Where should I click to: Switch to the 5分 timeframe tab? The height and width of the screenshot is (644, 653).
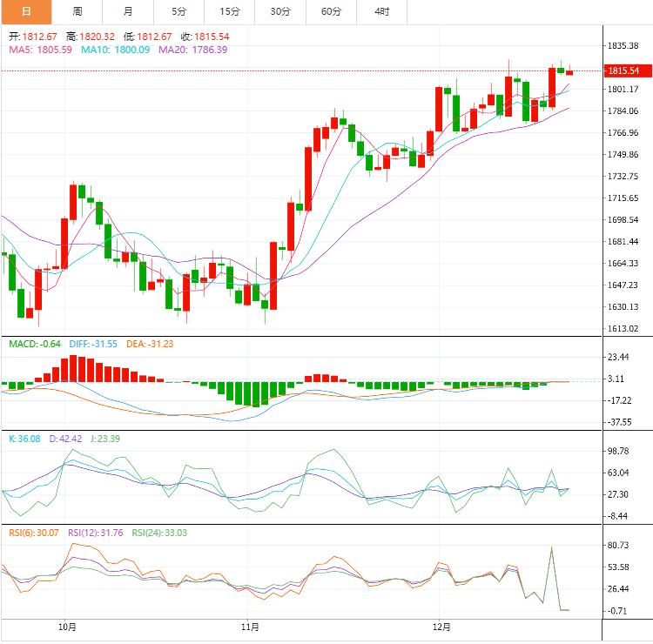tap(178, 11)
